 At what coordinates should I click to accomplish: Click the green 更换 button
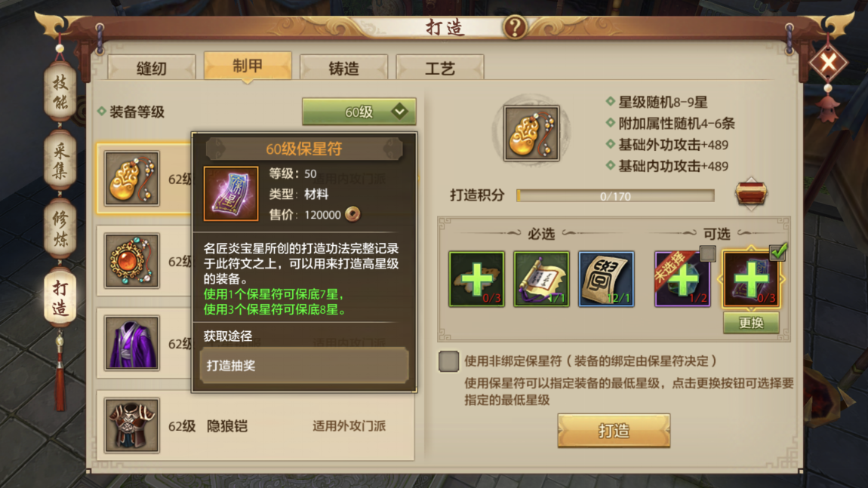click(751, 323)
